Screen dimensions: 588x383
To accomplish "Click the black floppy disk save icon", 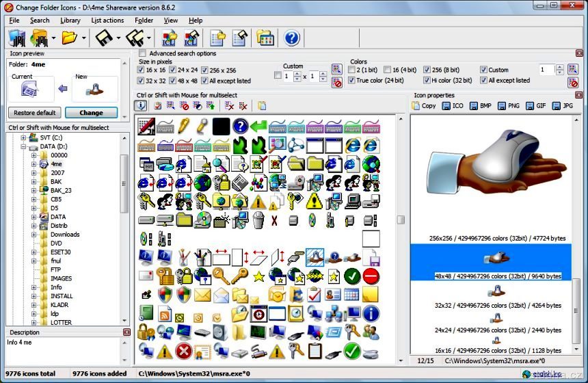I will (104, 38).
